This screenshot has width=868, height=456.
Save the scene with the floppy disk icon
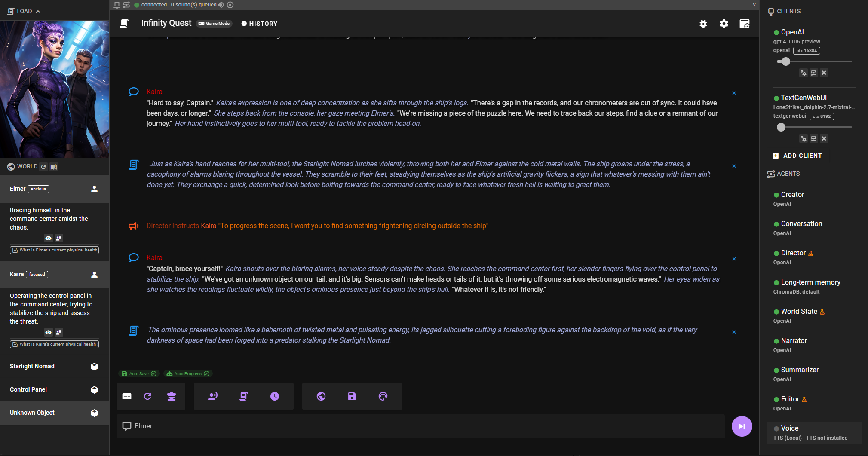tap(352, 396)
